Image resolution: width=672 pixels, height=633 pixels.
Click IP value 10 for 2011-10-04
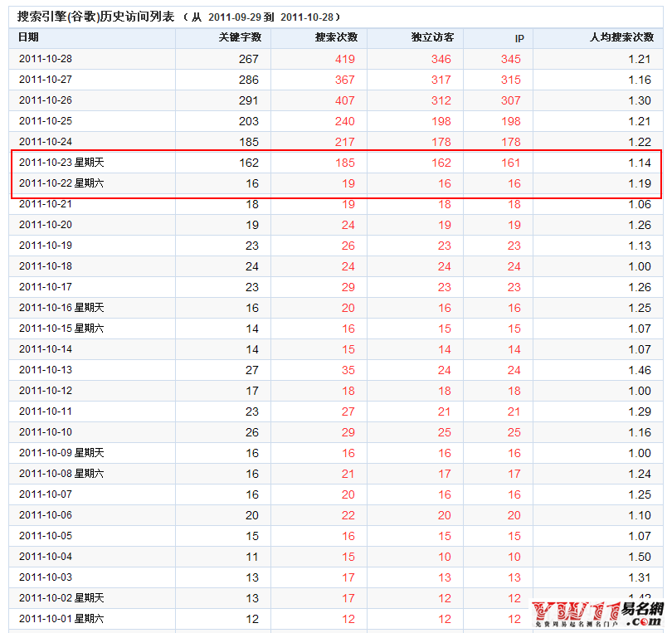513,557
